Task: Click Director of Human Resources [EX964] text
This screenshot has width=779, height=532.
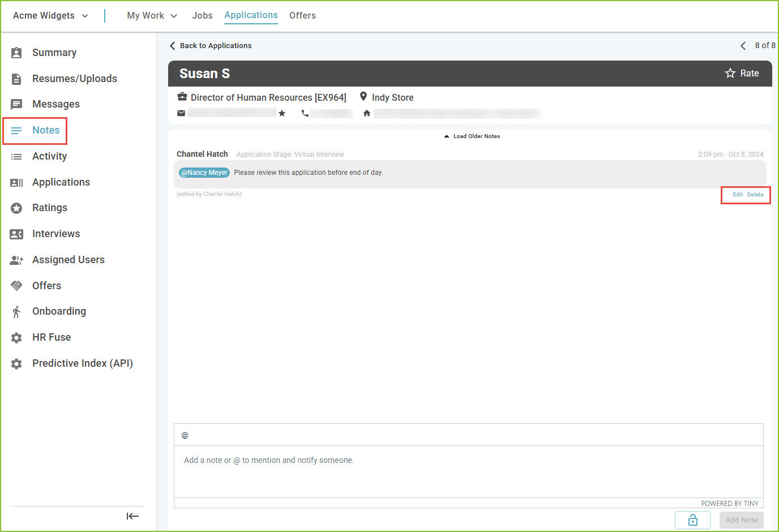Action: (x=268, y=97)
